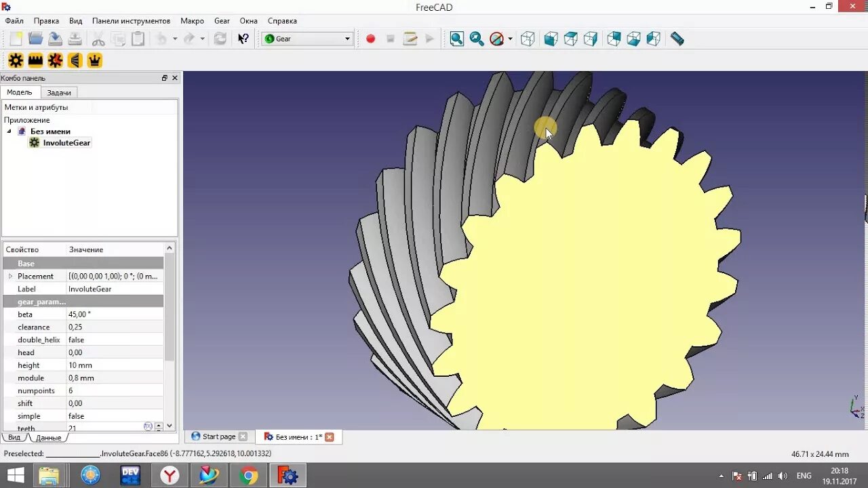The image size is (868, 488).
Task: Fit all content in view
Action: [x=457, y=39]
